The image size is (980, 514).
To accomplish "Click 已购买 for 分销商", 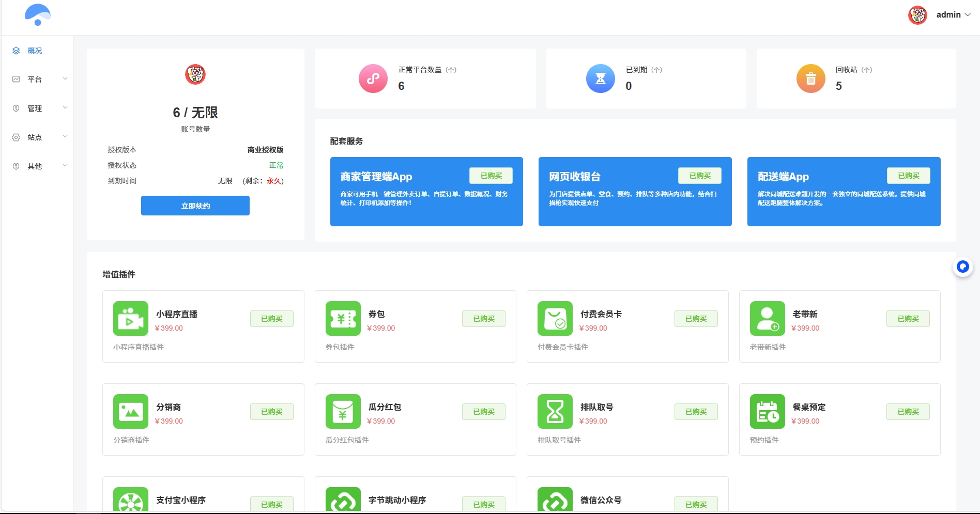I will tap(272, 412).
